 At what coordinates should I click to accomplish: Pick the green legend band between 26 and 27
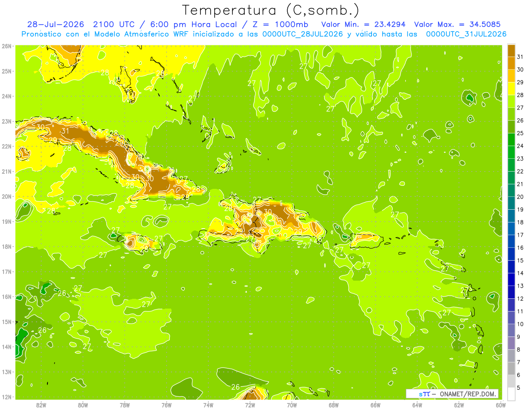pos(512,114)
